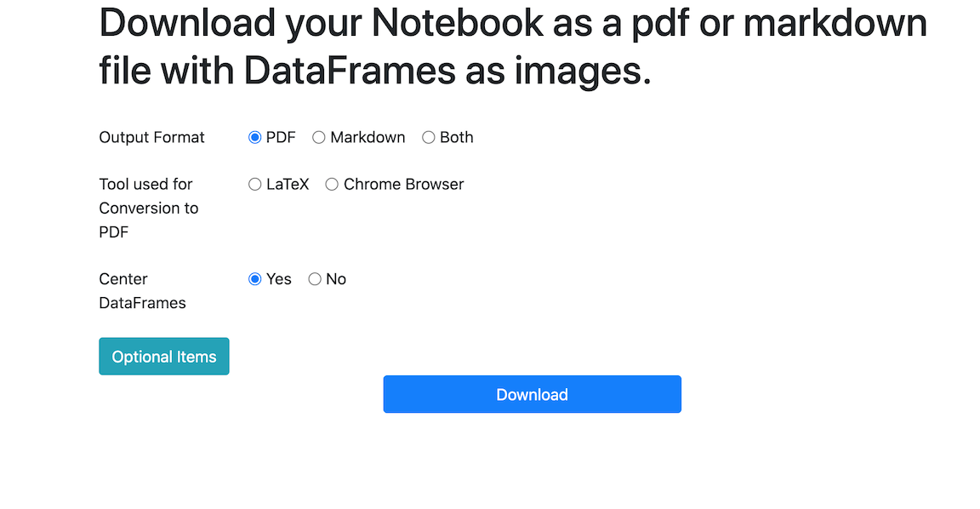The image size is (980, 509).
Task: Click the "Output Format" label
Action: (x=151, y=137)
